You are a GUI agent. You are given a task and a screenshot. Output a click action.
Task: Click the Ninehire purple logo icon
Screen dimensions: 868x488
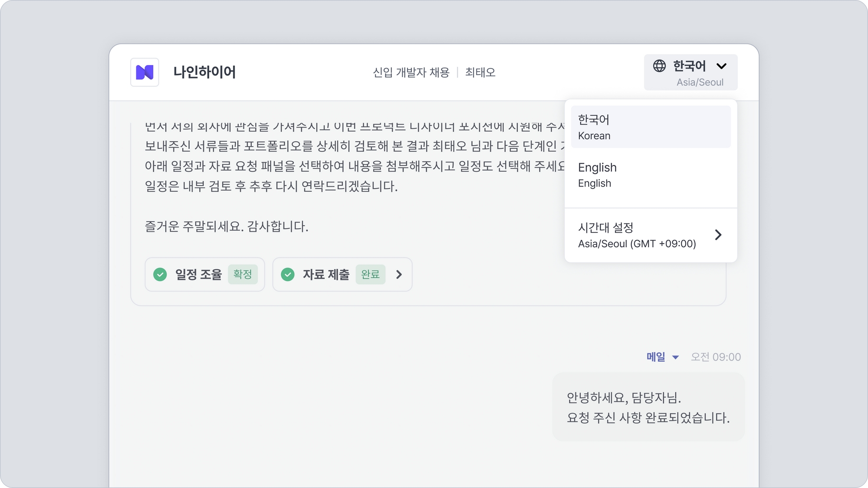145,72
